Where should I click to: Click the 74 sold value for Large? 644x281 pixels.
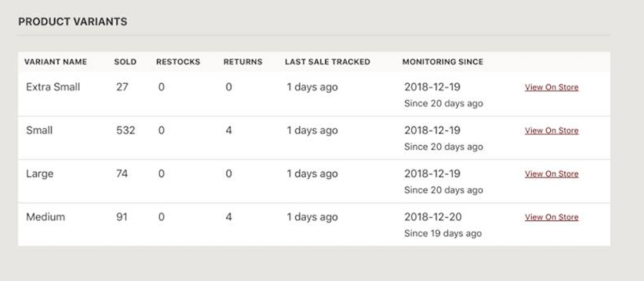(x=122, y=174)
